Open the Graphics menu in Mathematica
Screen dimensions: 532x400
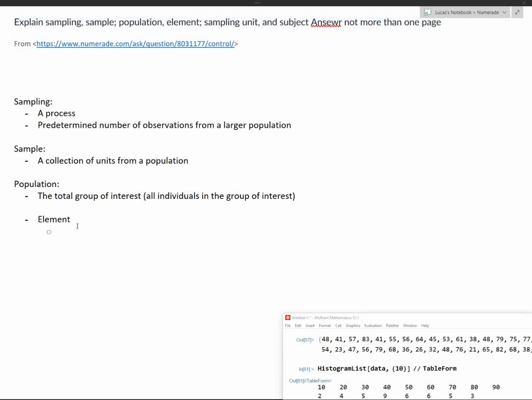pos(352,325)
